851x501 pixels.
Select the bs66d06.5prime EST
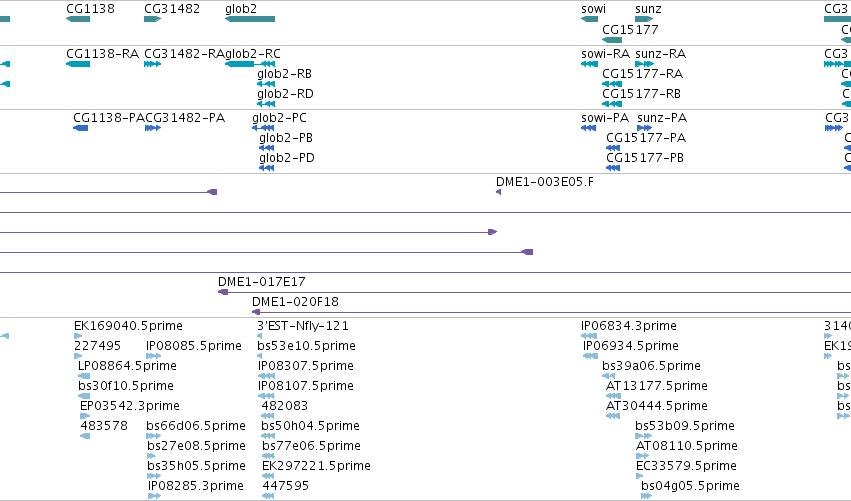tap(153, 436)
